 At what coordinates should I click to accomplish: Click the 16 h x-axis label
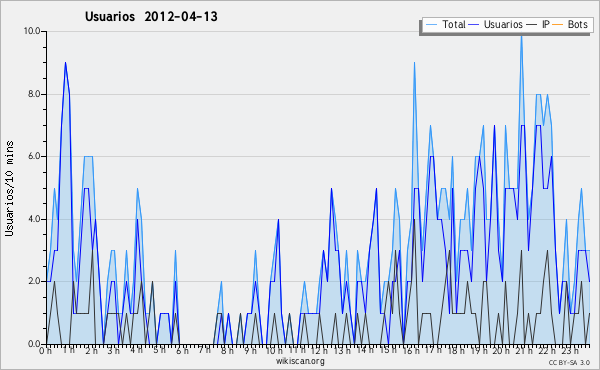[411, 350]
